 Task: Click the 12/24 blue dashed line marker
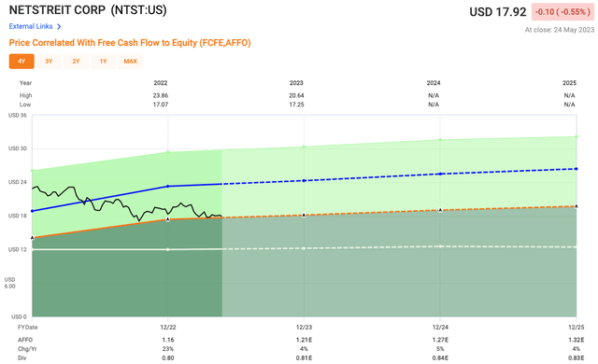tap(440, 174)
